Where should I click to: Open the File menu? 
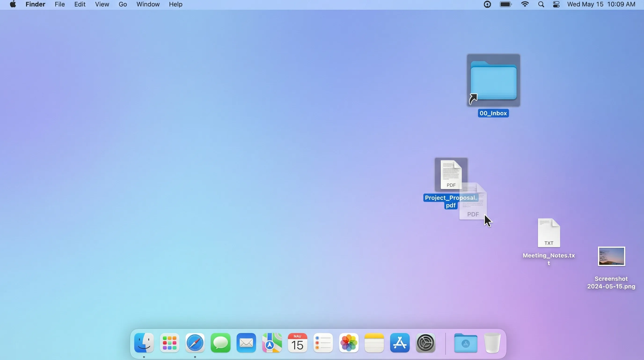tap(60, 4)
